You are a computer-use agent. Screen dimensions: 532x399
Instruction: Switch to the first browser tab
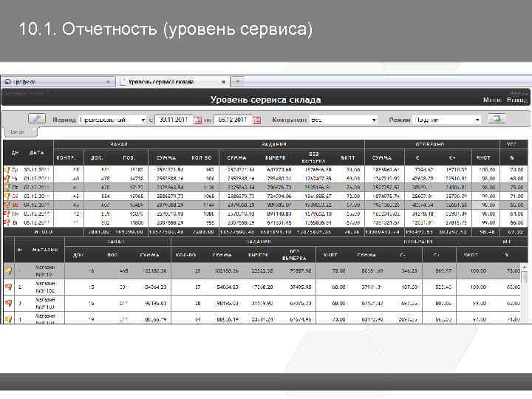[58, 82]
